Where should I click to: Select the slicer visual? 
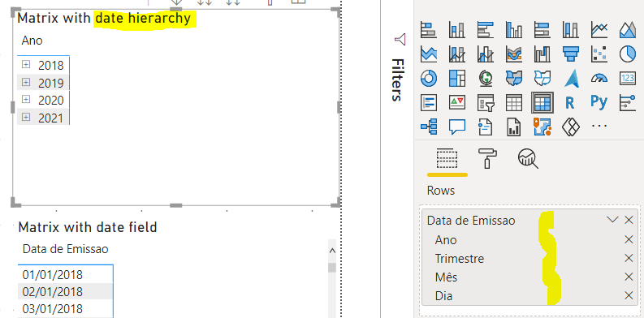point(486,102)
